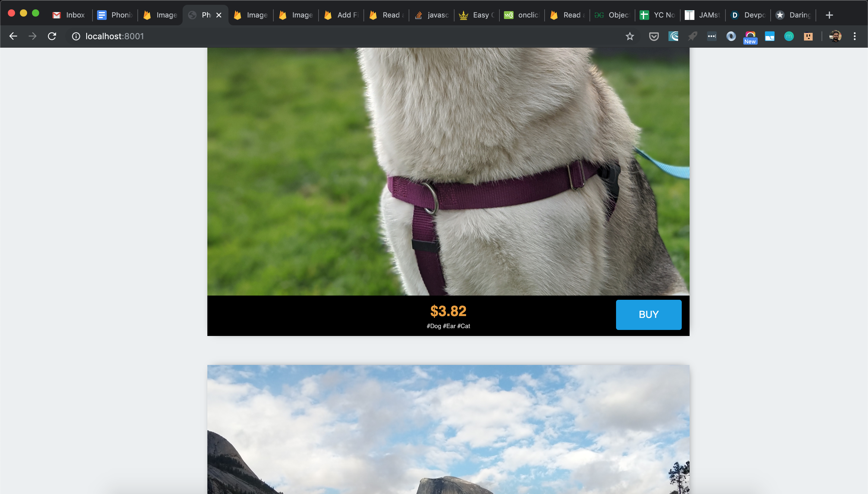This screenshot has width=868, height=494.
Task: Open the Pocket extension icon
Action: tap(654, 36)
